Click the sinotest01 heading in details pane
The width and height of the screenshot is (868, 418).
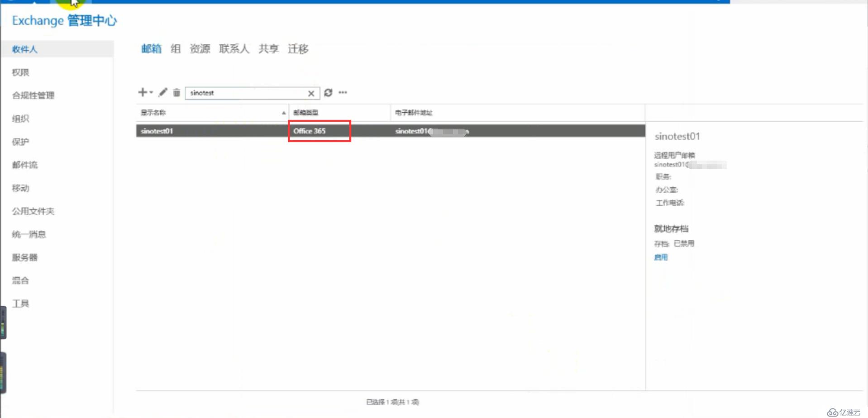(677, 136)
